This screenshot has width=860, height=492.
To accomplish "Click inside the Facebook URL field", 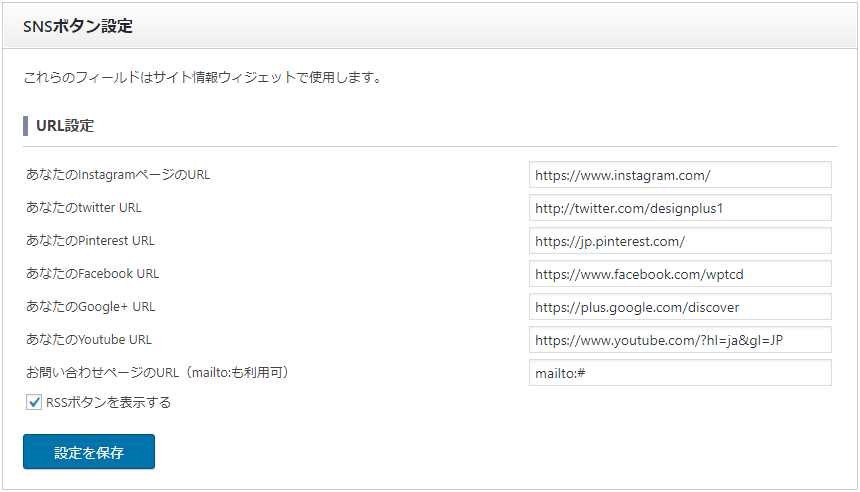I will point(680,274).
